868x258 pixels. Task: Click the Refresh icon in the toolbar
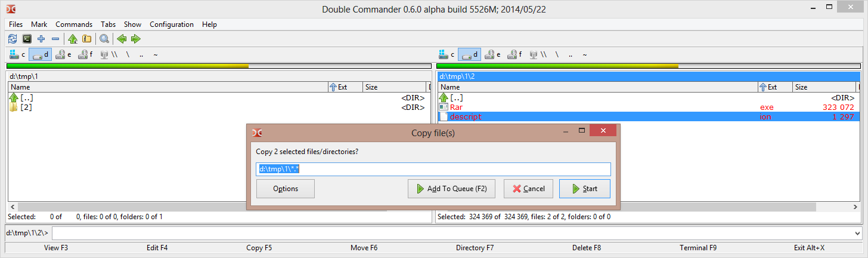pos(13,39)
